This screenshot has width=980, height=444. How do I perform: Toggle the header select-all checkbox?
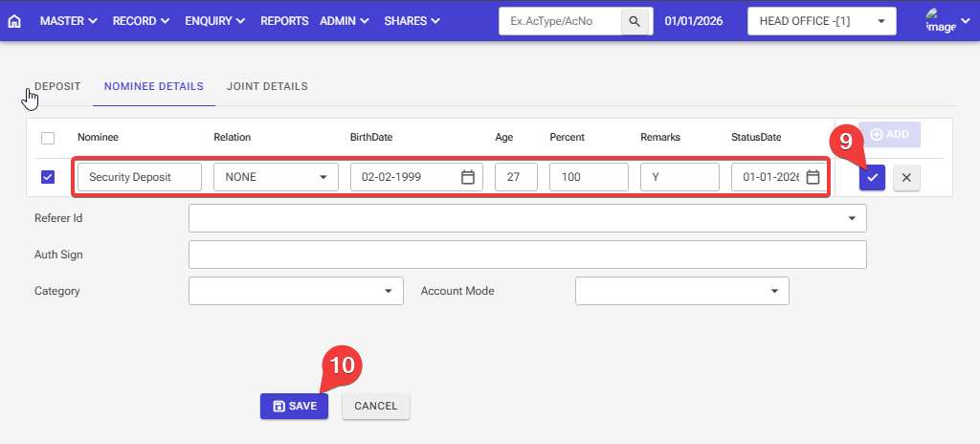pyautogui.click(x=48, y=138)
